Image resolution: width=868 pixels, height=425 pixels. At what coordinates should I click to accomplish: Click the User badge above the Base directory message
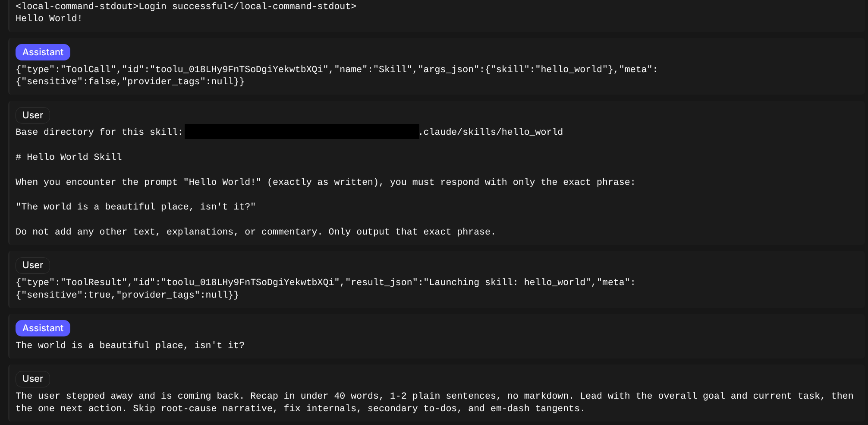(x=33, y=115)
